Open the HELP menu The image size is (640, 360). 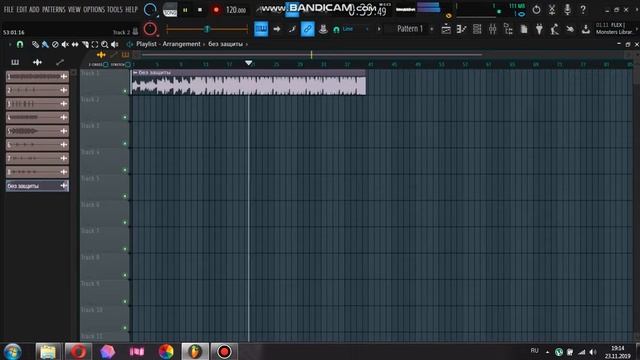click(131, 9)
